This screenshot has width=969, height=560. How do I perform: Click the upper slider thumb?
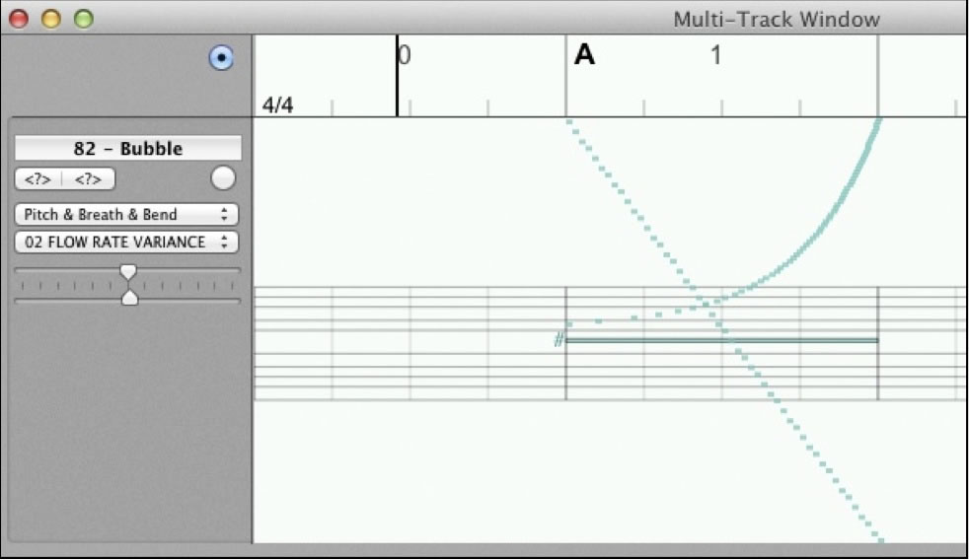click(x=128, y=272)
